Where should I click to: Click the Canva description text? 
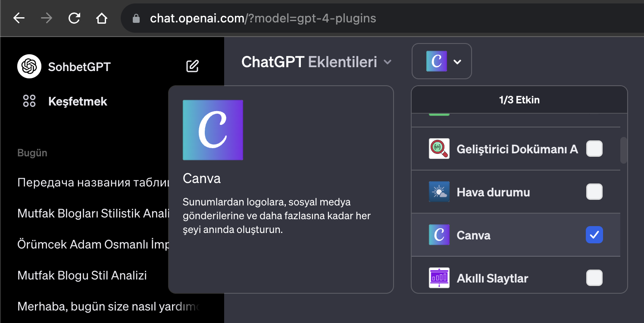[x=277, y=216]
